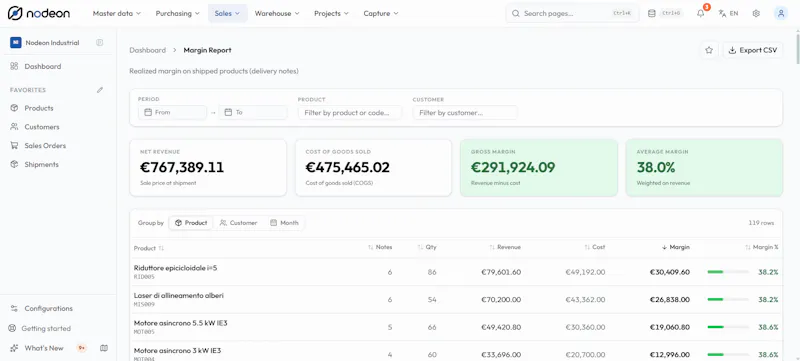Group the report by Customer
Screen dimensions: 800x361
tap(238, 223)
